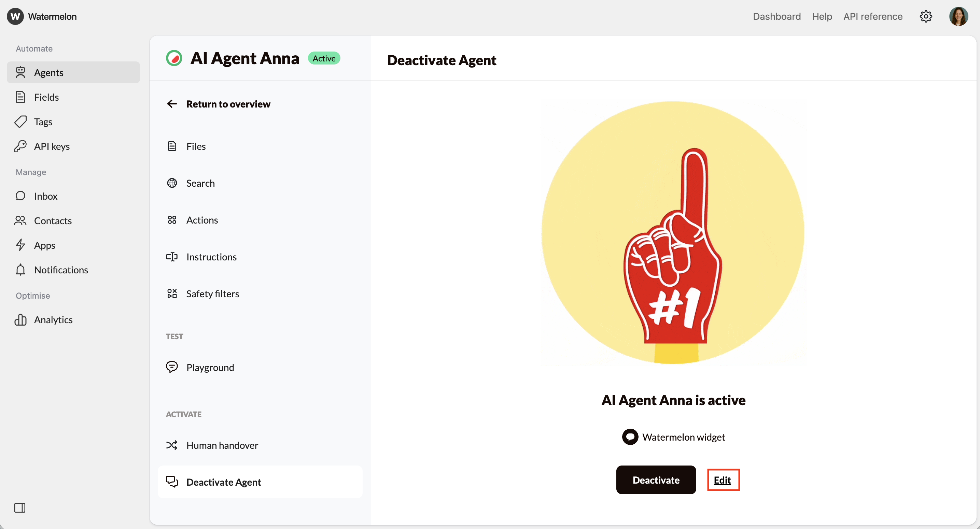
Task: Open the Analytics section
Action: coord(53,319)
